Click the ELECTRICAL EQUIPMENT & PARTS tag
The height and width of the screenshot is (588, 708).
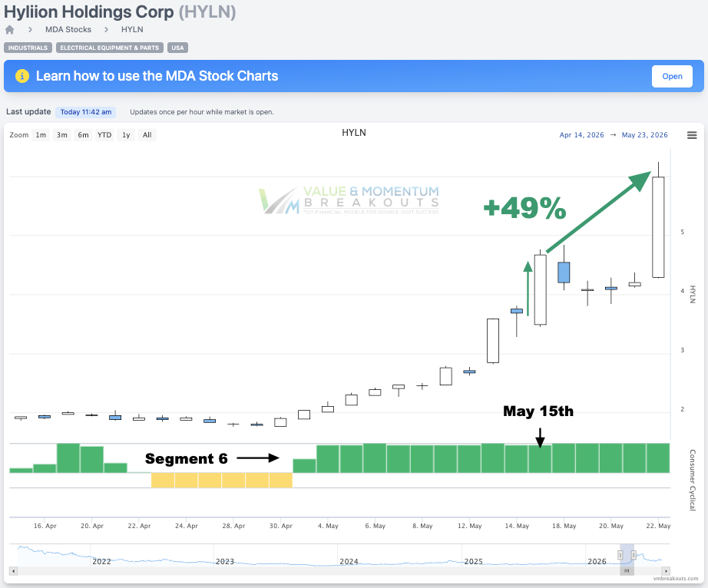[110, 48]
